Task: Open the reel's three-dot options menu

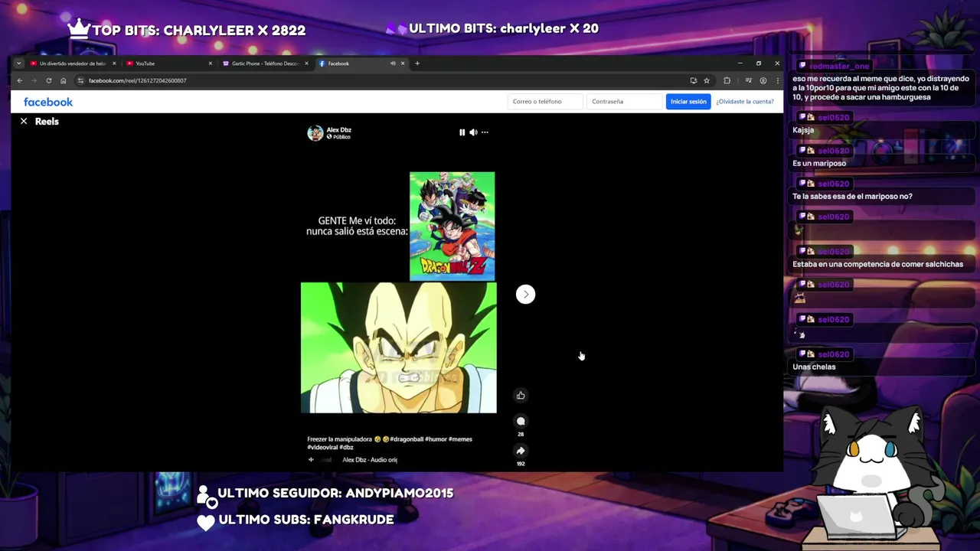Action: (x=485, y=132)
